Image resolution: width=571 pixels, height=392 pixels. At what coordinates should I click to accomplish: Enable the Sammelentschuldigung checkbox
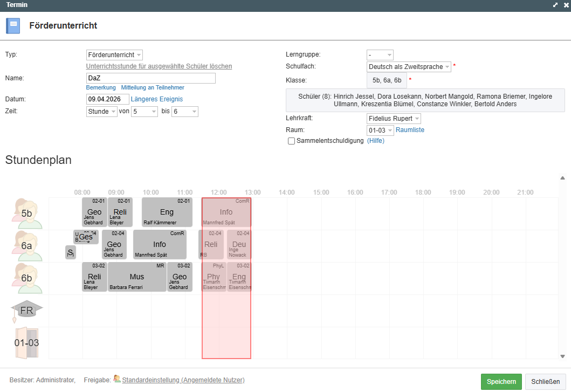pos(292,141)
